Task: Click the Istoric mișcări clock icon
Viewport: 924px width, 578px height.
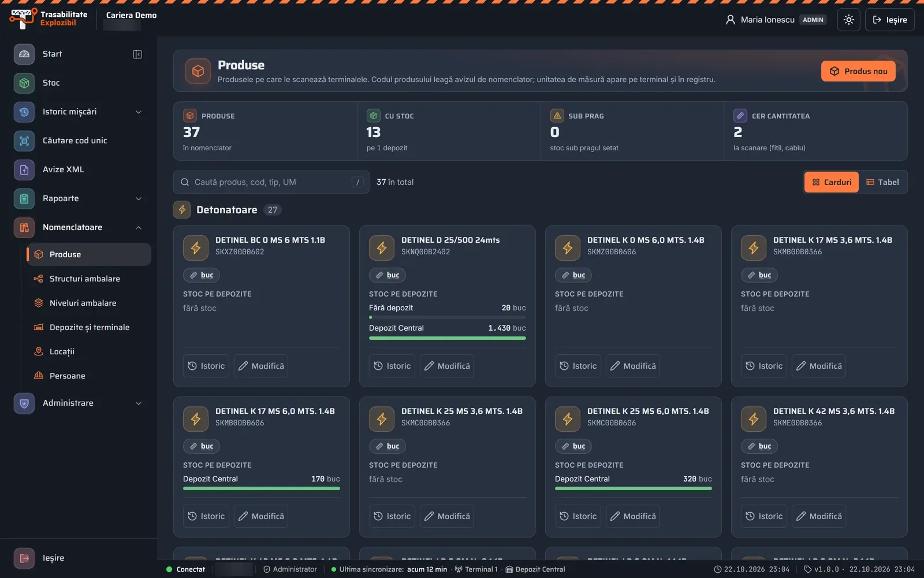Action: [x=24, y=112]
